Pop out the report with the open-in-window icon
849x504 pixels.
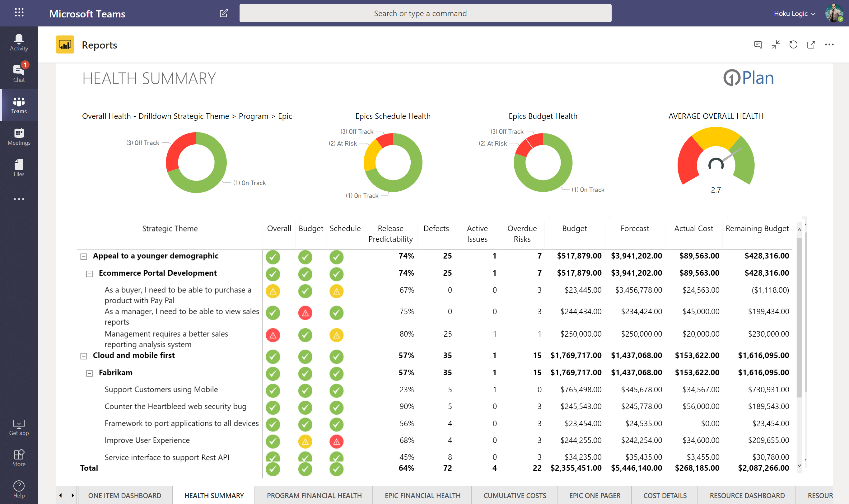(x=811, y=44)
